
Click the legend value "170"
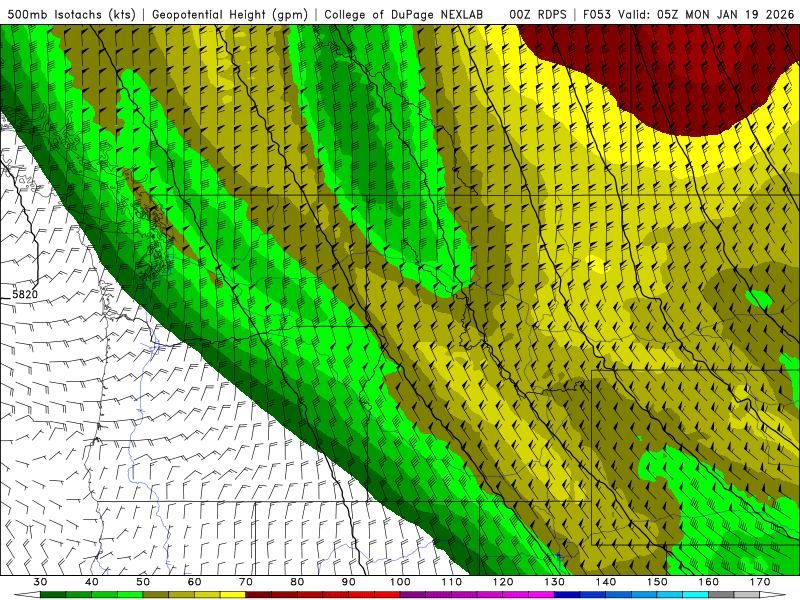click(760, 582)
